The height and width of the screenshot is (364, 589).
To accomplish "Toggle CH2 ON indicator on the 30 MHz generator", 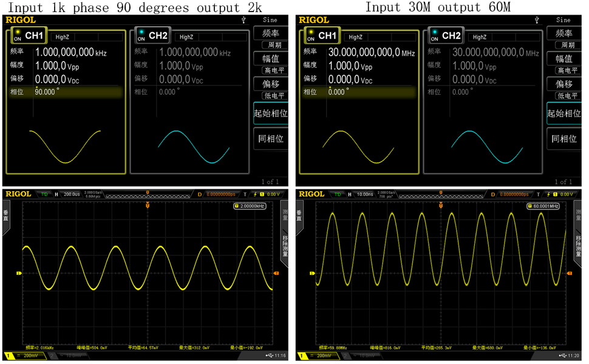I will coord(434,36).
